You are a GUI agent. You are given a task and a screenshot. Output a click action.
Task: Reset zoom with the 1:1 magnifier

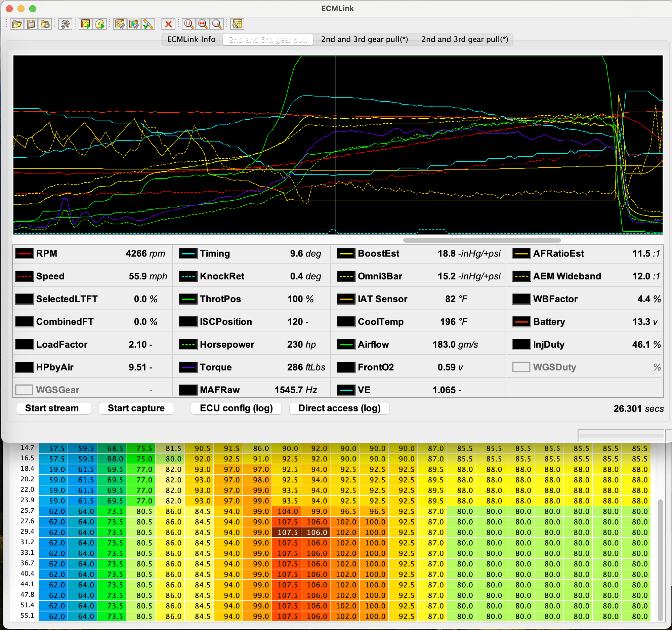coord(188,24)
